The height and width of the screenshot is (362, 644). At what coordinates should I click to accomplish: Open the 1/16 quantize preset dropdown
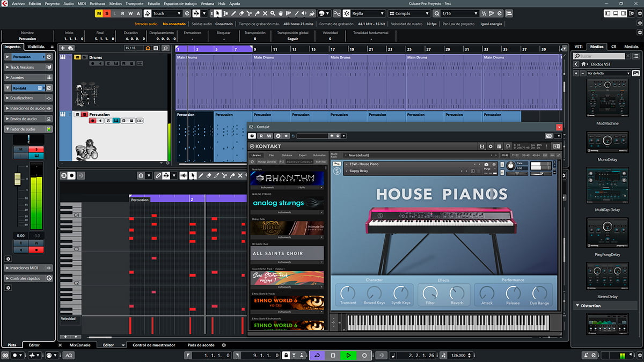(x=459, y=13)
